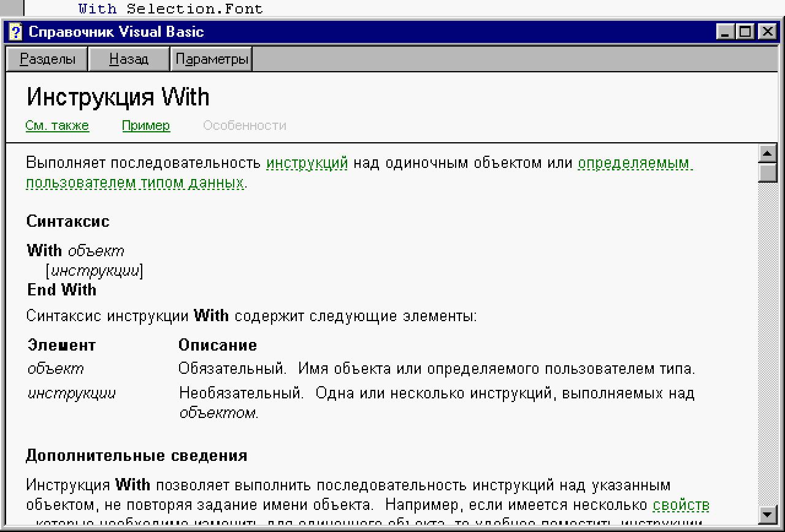Image resolution: width=785 pixels, height=532 pixels.
Task: Open the Пример example link
Action: [146, 126]
